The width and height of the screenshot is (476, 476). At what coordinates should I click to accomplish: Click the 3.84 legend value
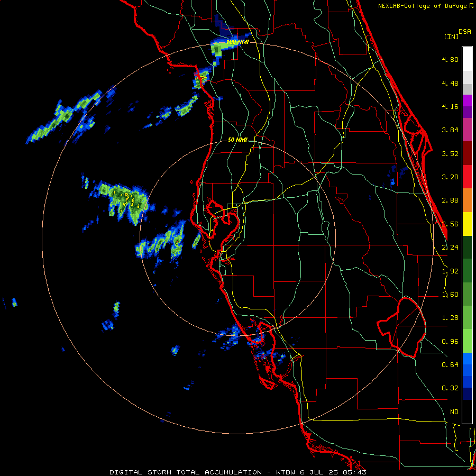pyautogui.click(x=450, y=130)
